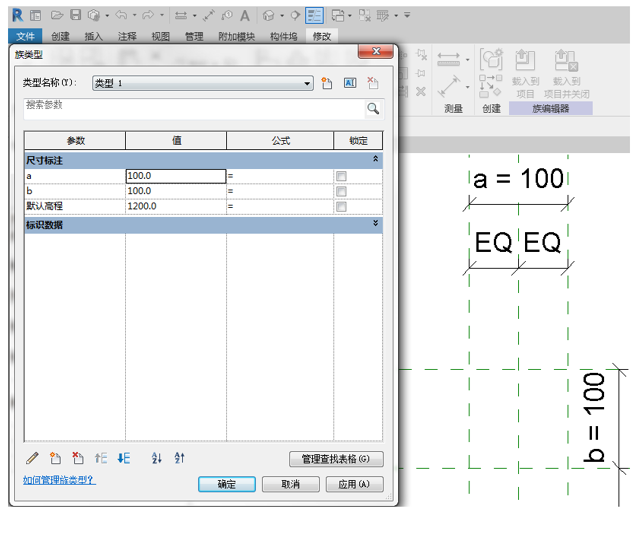Click the 搜索参数 search field

(194, 109)
